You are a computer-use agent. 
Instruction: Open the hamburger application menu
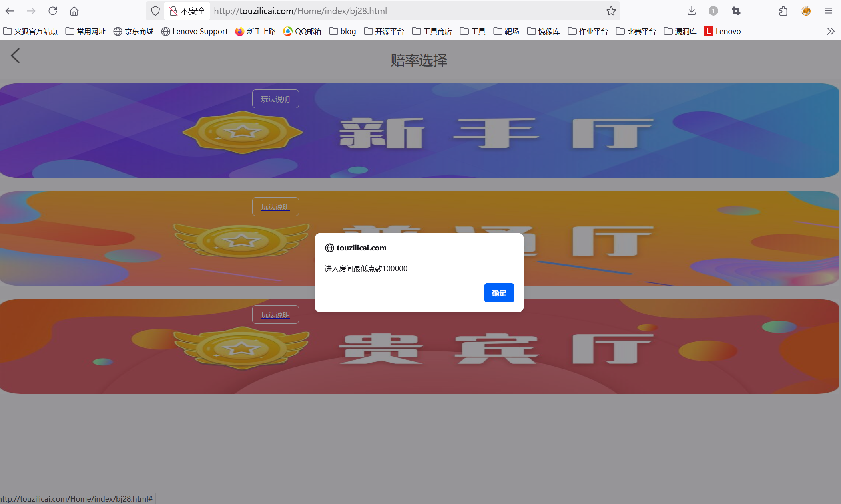pos(828,11)
